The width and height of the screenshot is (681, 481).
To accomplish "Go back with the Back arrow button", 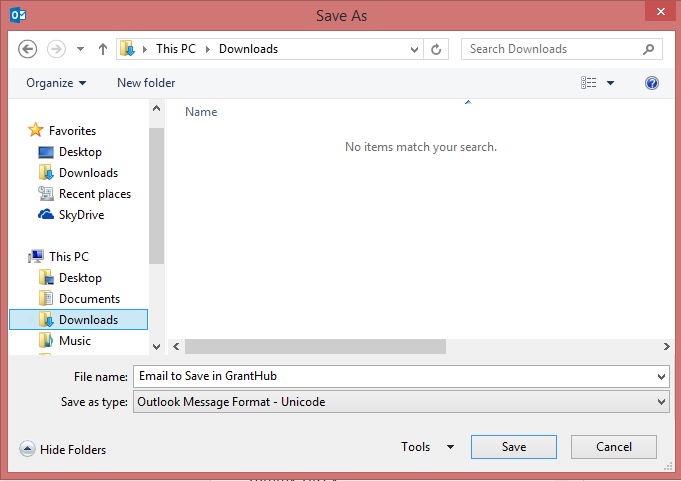I will (x=27, y=49).
